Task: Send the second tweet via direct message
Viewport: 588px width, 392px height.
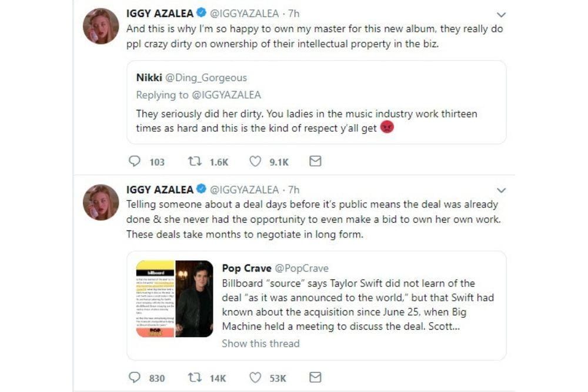Action: [315, 377]
